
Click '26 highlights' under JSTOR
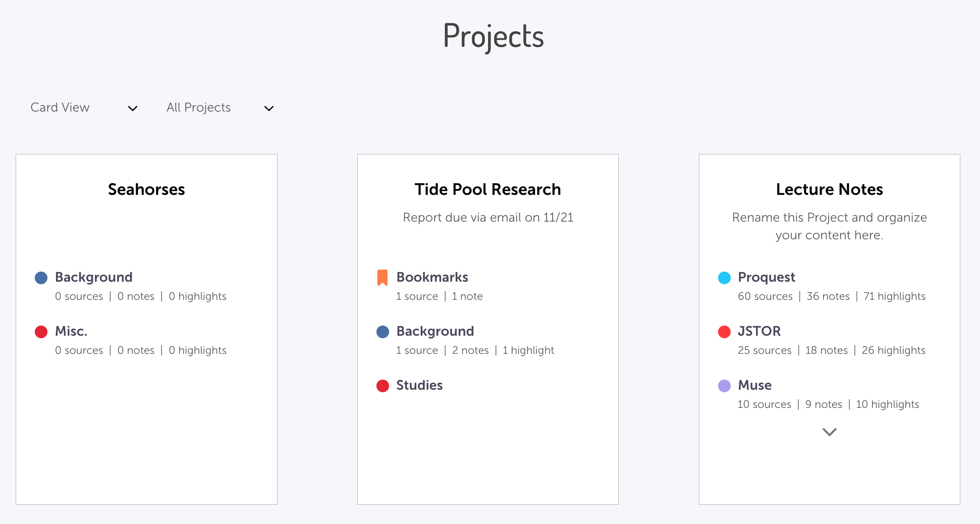[x=893, y=350]
